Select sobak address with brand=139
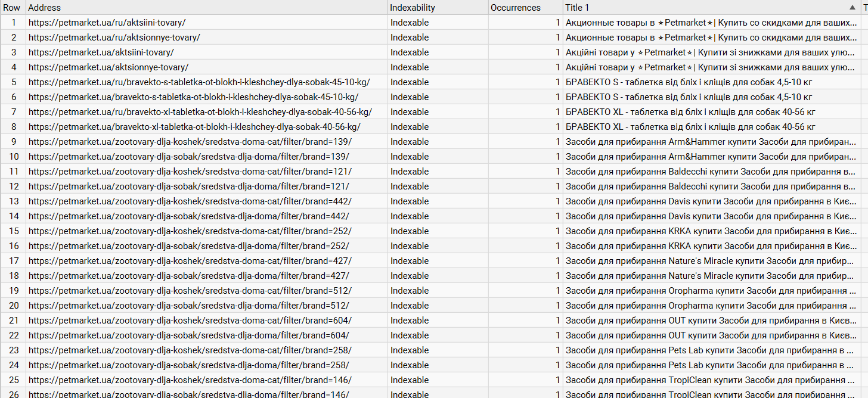The width and height of the screenshot is (868, 398). [x=188, y=157]
